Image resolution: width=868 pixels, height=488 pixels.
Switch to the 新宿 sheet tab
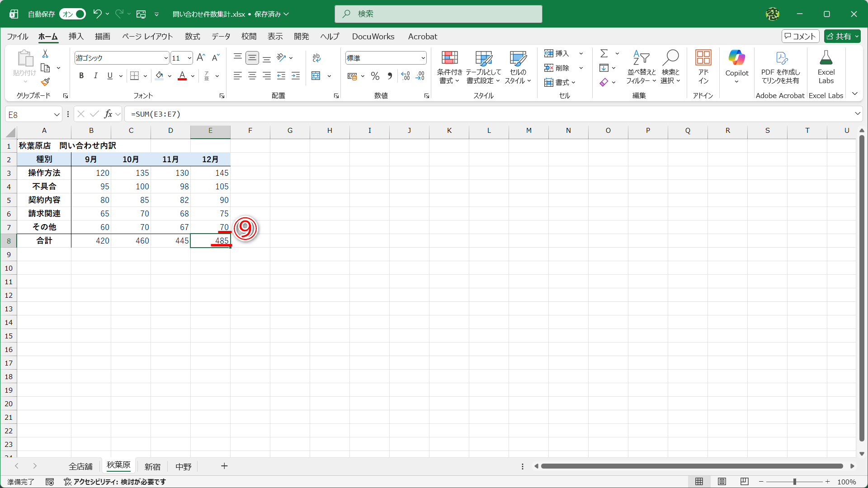[x=152, y=466]
